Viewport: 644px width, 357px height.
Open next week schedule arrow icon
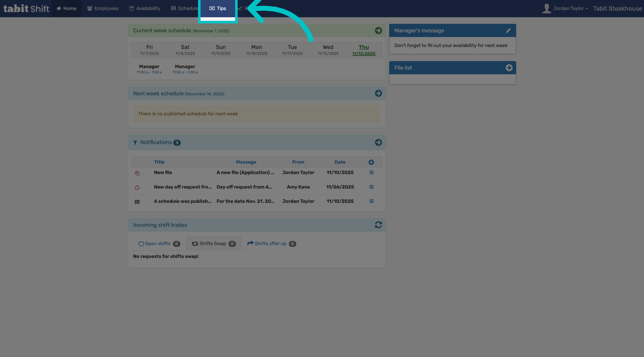[x=378, y=93]
